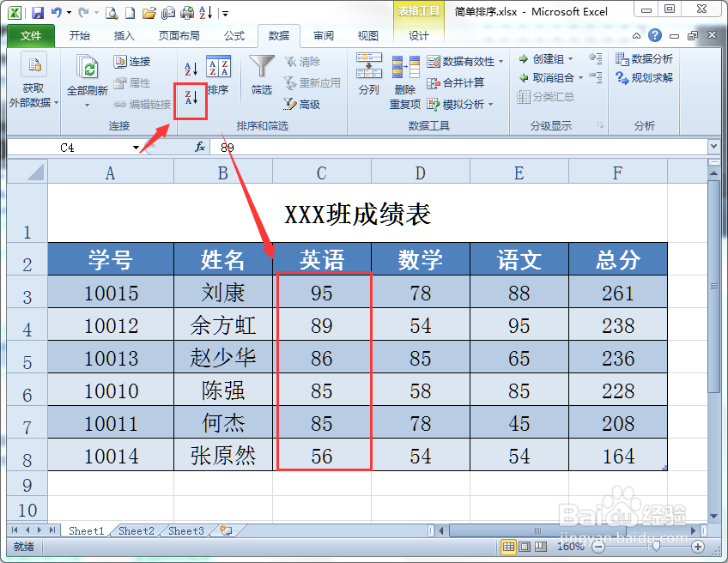Viewport: 728px width, 563px height.
Task: Switch to the 开始 home tab
Action: coord(79,36)
